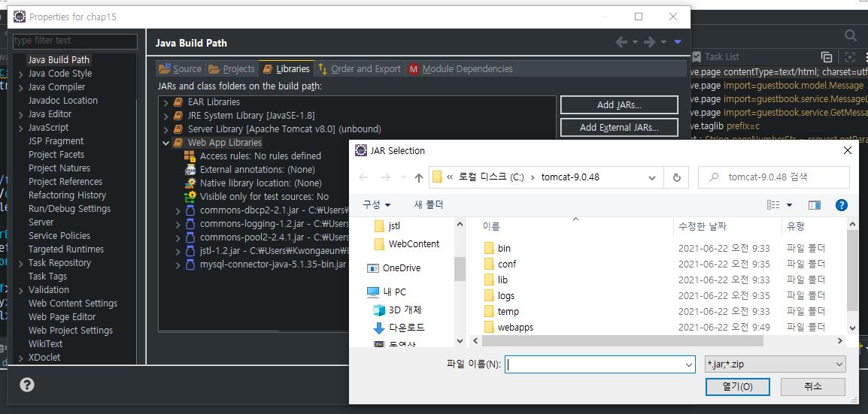Select the lib folder row

653,280
